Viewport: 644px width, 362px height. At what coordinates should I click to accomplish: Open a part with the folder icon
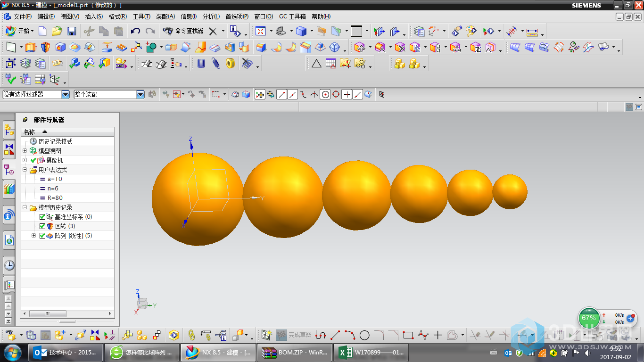tap(57, 31)
